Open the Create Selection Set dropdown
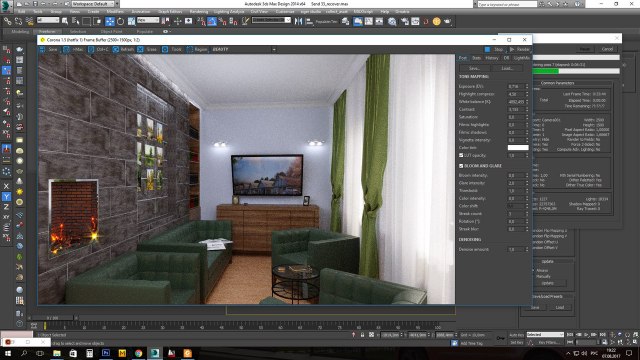640x360 pixels. (271, 20)
